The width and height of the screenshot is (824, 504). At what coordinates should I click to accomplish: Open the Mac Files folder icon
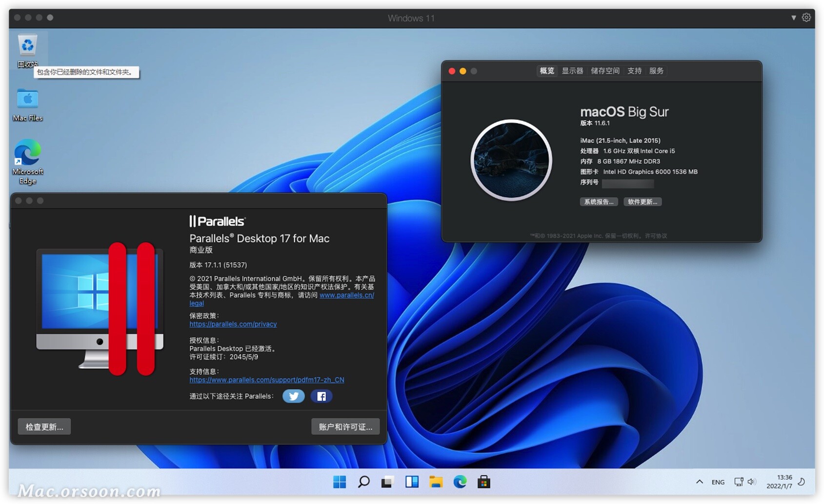(28, 104)
